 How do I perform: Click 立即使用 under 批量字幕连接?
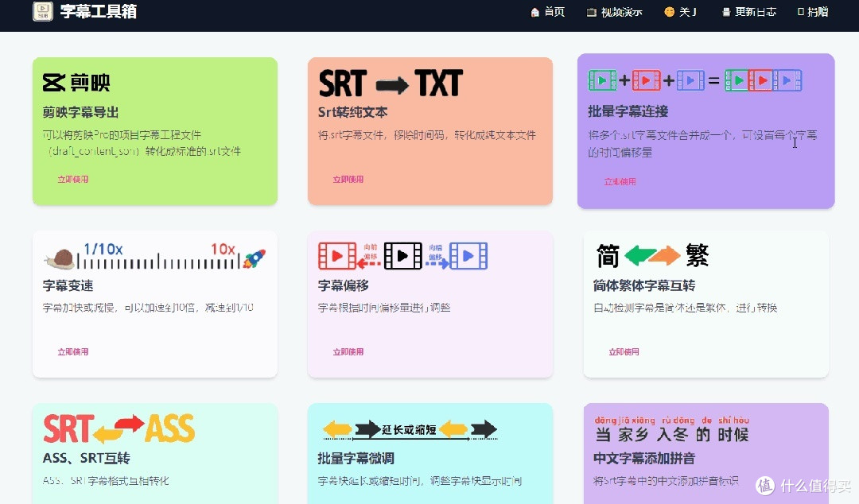coord(620,181)
